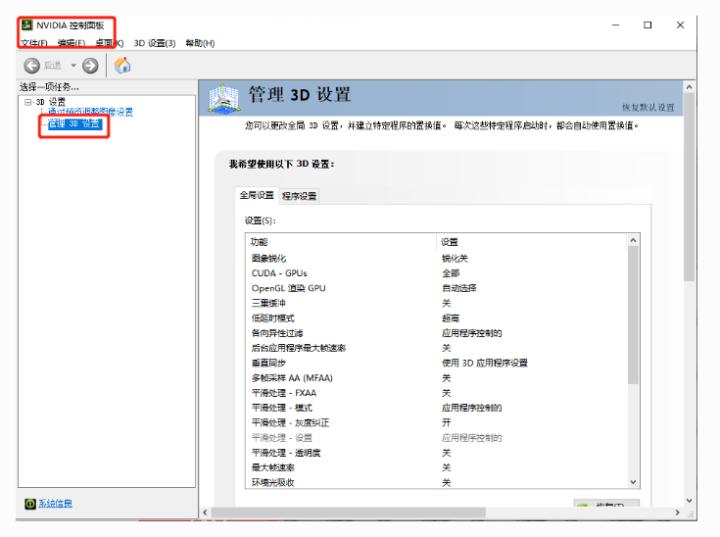Screen dimensions: 720x537
Task: Select the 低延时模式 setting row
Action: click(x=436, y=318)
